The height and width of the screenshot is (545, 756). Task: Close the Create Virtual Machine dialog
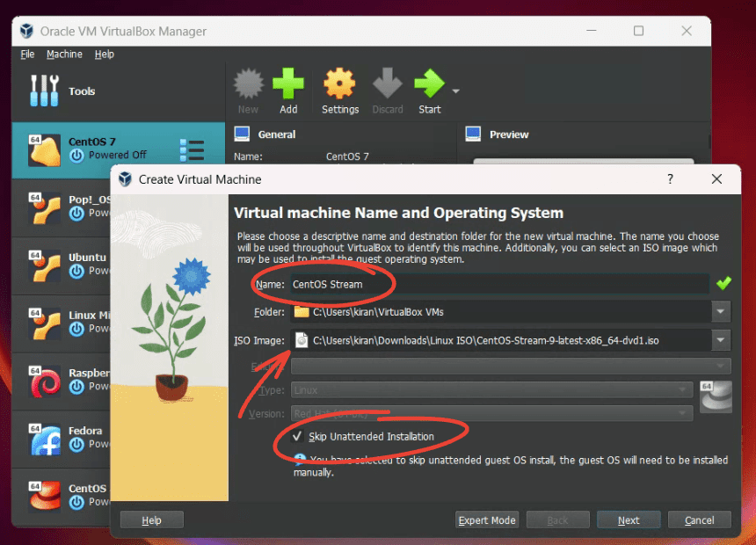coord(716,179)
